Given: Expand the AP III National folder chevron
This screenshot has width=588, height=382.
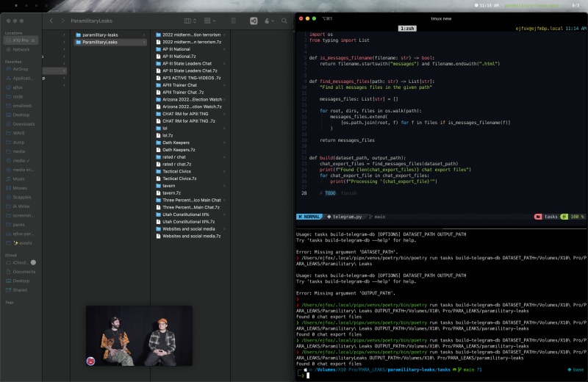Looking at the screenshot, I should (x=224, y=49).
